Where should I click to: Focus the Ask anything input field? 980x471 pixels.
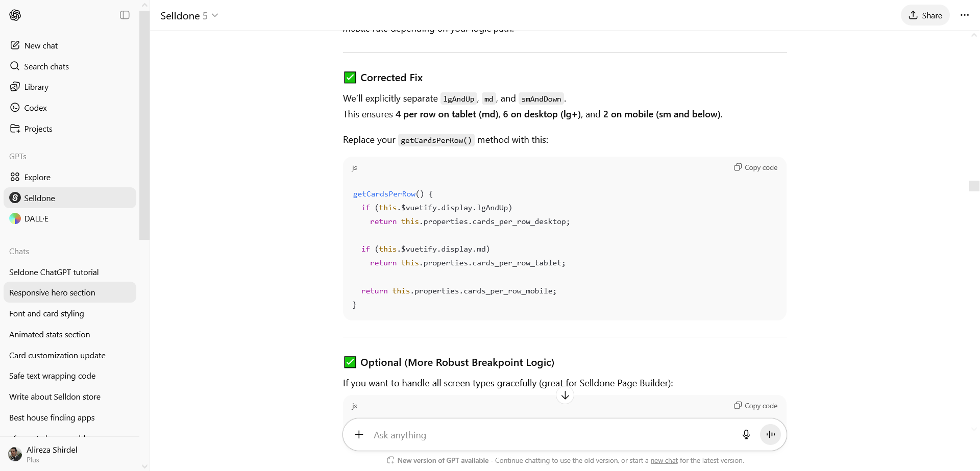click(554, 435)
